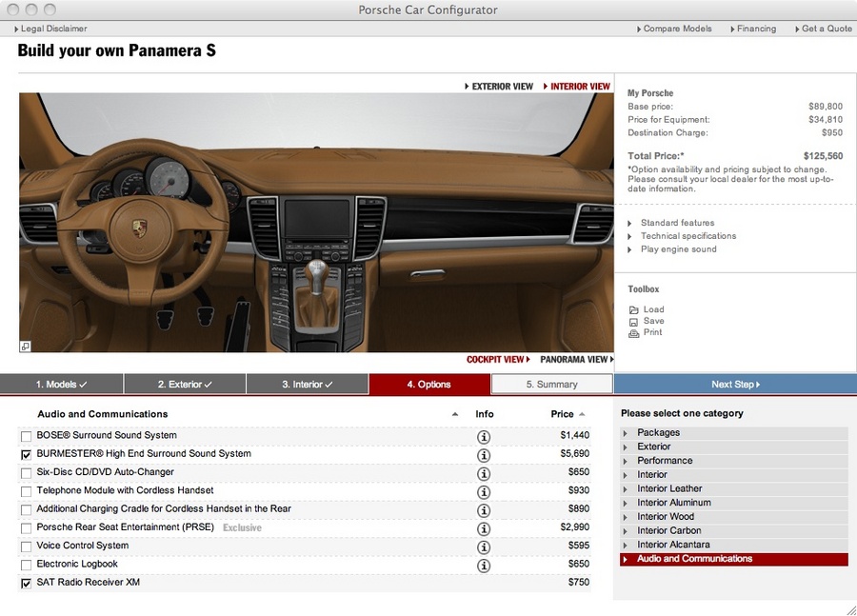
Task: Switch to Exterior View
Action: 498,87
